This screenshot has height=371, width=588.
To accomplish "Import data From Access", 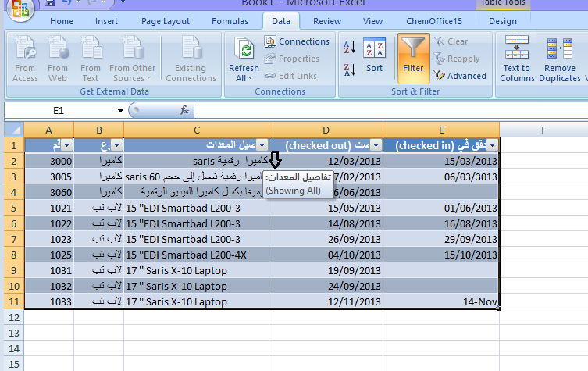I will coord(25,59).
